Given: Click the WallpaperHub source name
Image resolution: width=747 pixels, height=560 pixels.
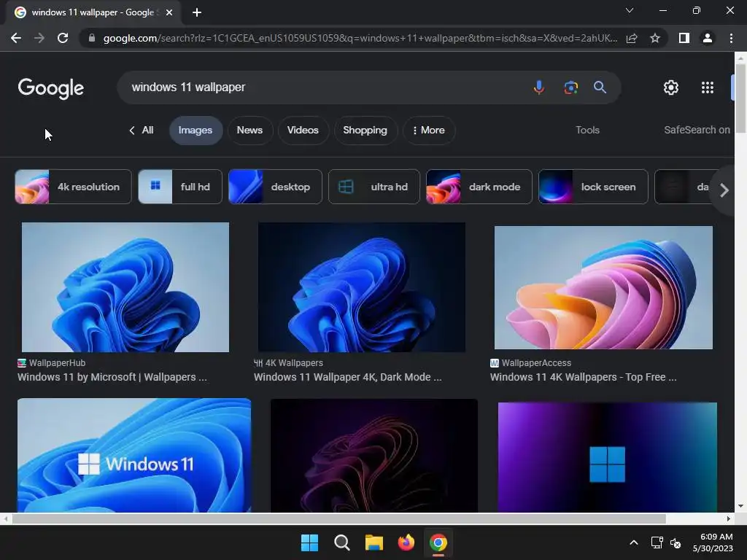Looking at the screenshot, I should (x=57, y=363).
